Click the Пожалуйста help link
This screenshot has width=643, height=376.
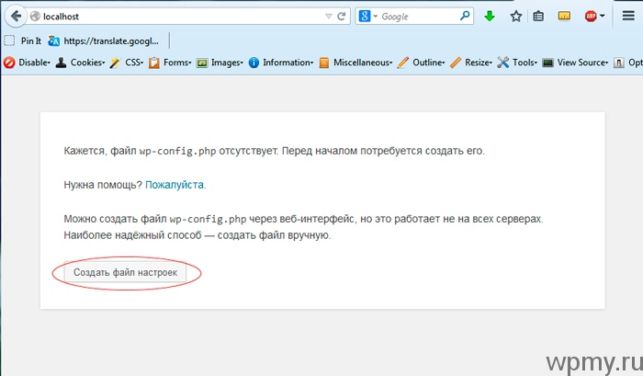pyautogui.click(x=174, y=185)
